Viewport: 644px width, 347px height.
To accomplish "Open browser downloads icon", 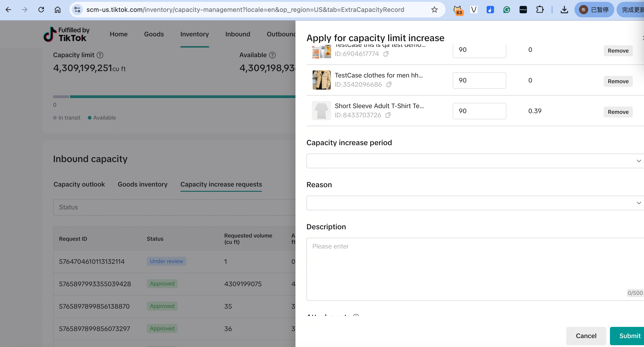I will coord(564,10).
